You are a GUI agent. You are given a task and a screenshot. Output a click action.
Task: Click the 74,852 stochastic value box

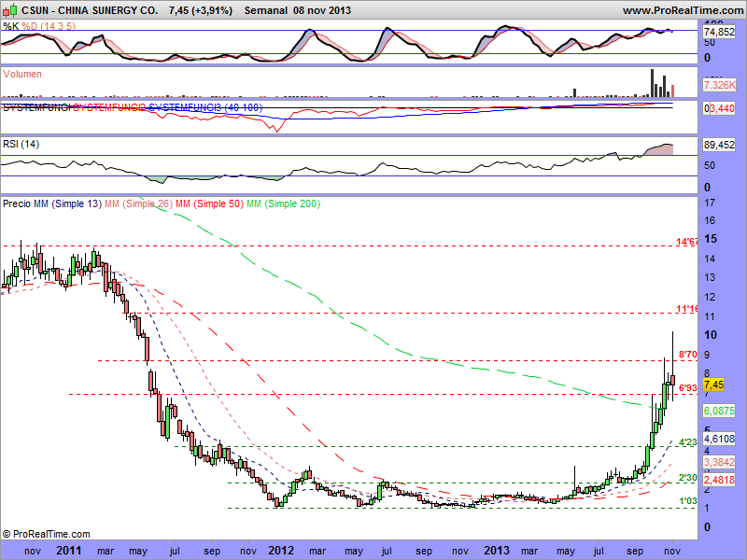pos(719,32)
